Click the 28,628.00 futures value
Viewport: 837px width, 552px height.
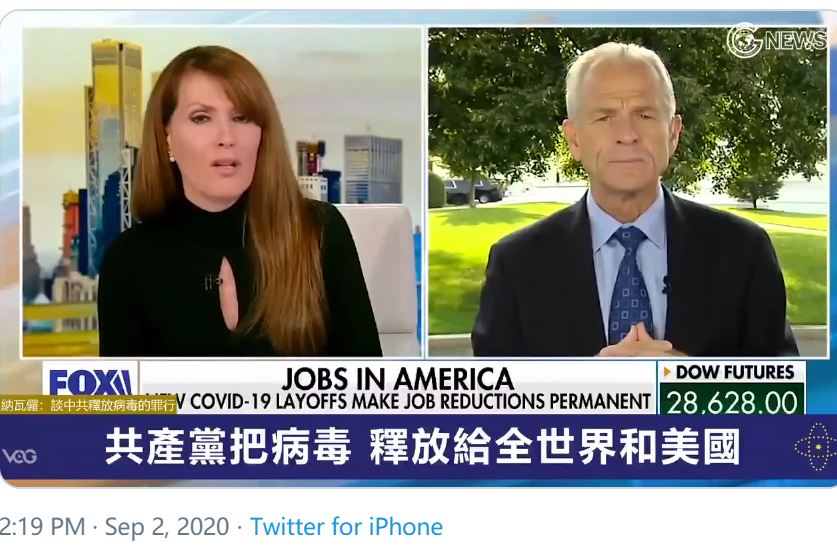pos(732,403)
